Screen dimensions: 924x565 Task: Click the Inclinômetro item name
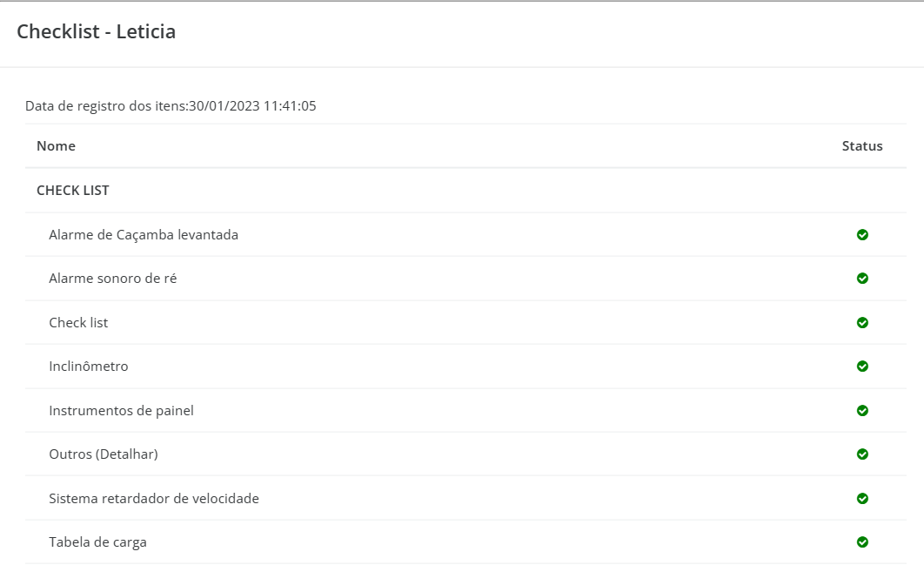coord(89,367)
